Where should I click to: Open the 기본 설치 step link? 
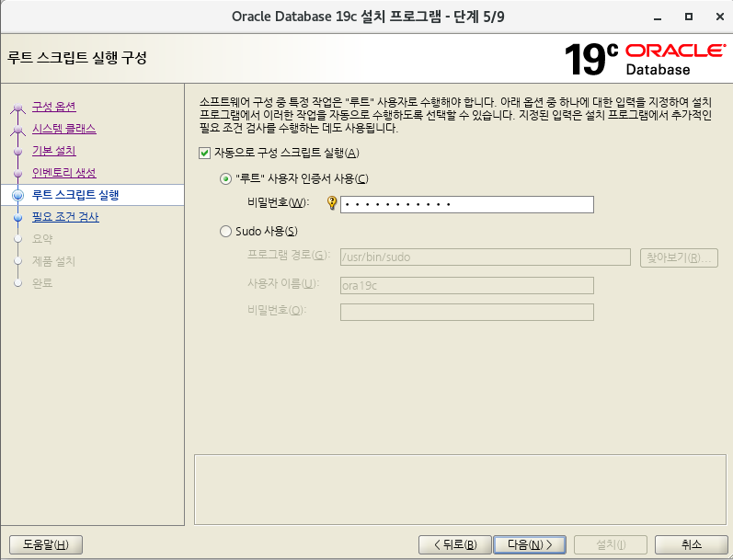53,151
